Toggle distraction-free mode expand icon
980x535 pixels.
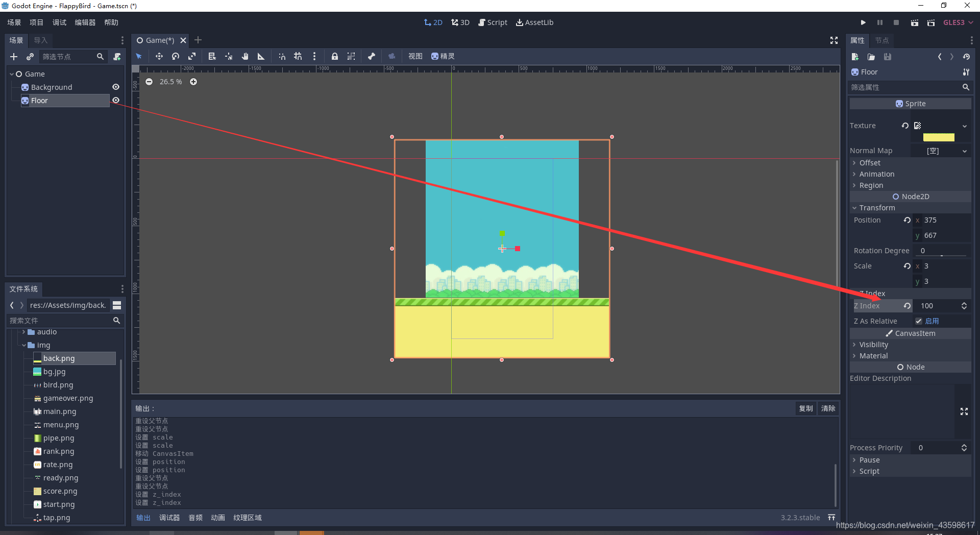coord(834,40)
